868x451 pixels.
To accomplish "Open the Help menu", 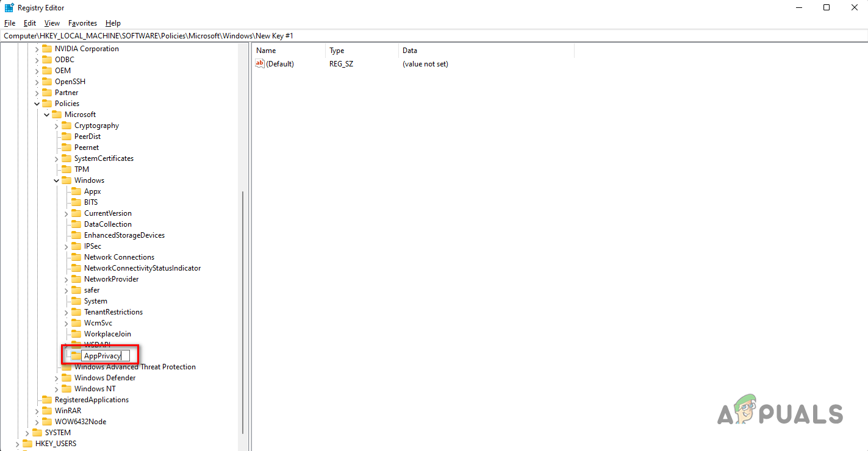I will (113, 23).
